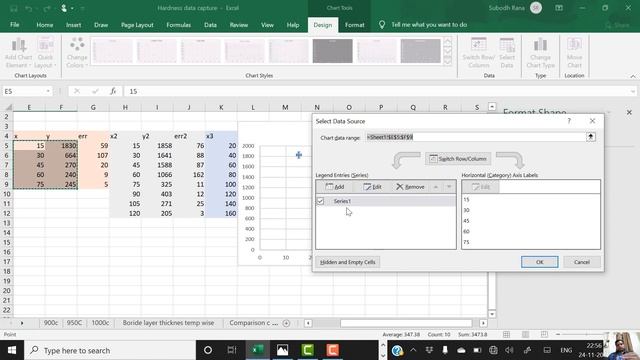Click the OK button

pyautogui.click(x=540, y=262)
